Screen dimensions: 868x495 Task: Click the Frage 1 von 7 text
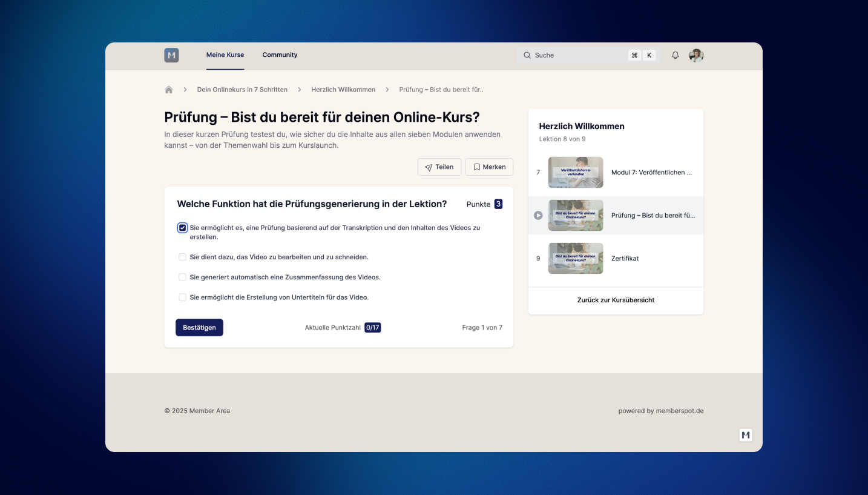(x=482, y=328)
